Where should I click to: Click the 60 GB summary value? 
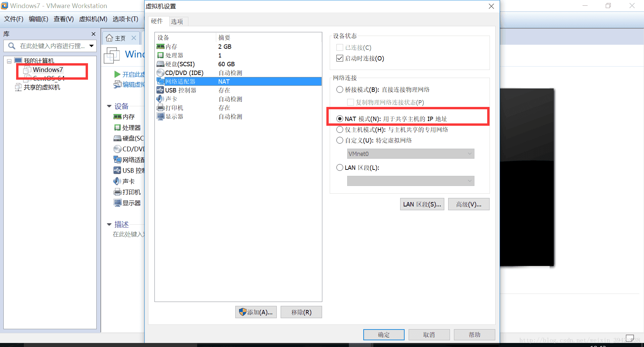pos(227,64)
